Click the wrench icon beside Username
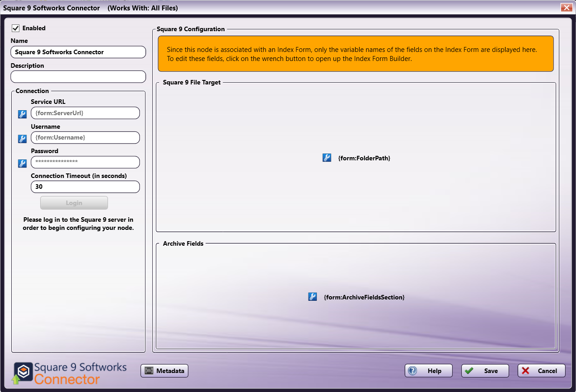Viewport: 576px width, 392px height. point(22,139)
